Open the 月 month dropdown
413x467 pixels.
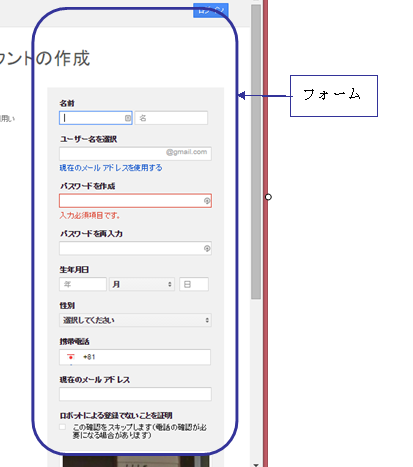(142, 284)
